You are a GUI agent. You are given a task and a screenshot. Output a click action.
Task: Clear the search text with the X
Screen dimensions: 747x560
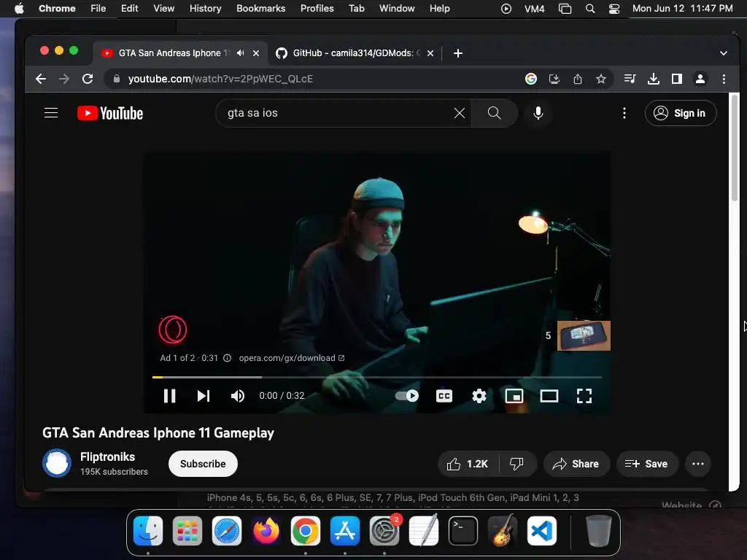click(x=460, y=113)
